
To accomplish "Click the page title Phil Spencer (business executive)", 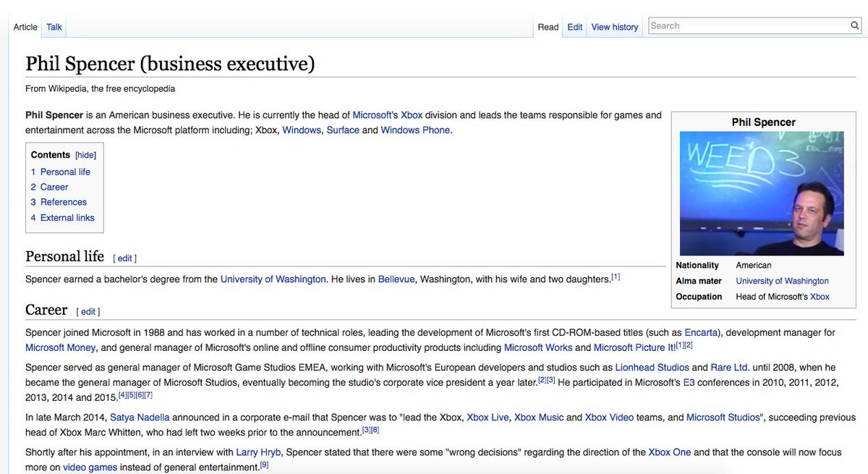I will (170, 64).
